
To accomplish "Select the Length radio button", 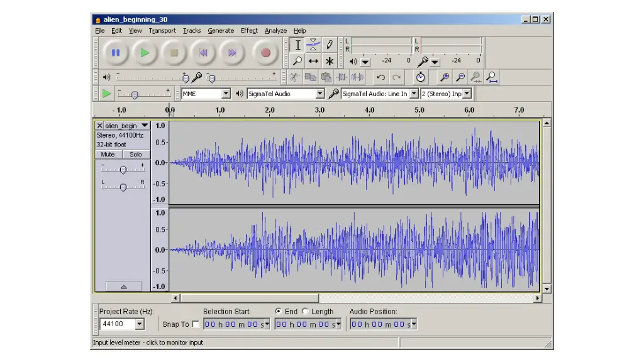I will point(305,311).
